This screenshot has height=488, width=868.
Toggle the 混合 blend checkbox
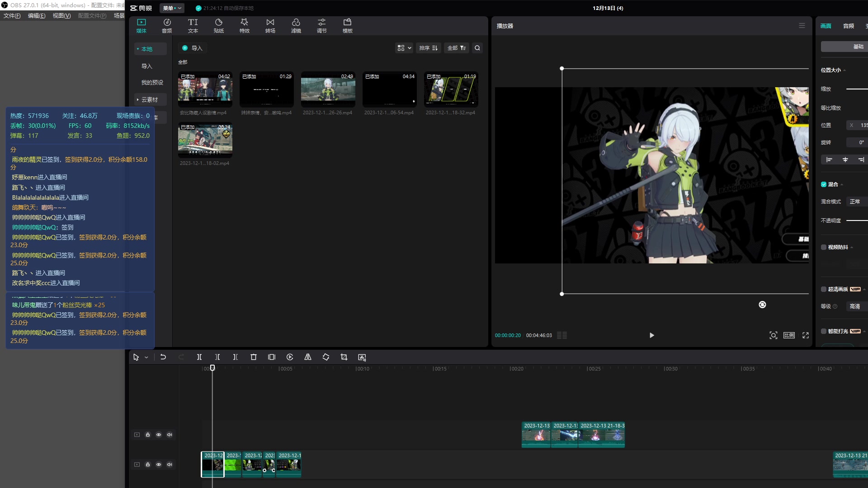(824, 184)
